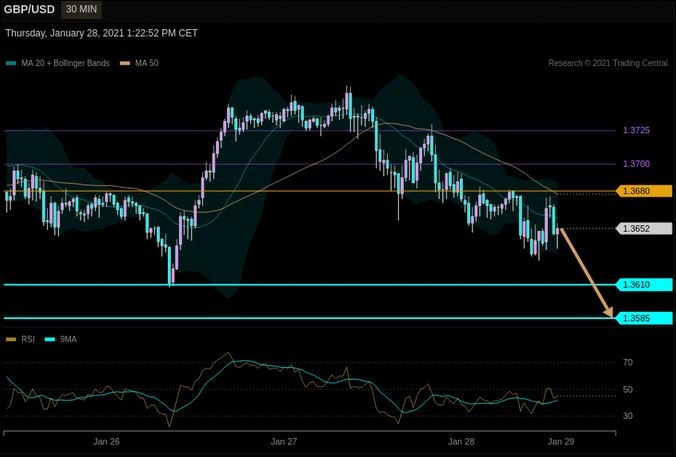Select the 1.3680 pivot price tag
The image size is (676, 457).
click(x=645, y=191)
